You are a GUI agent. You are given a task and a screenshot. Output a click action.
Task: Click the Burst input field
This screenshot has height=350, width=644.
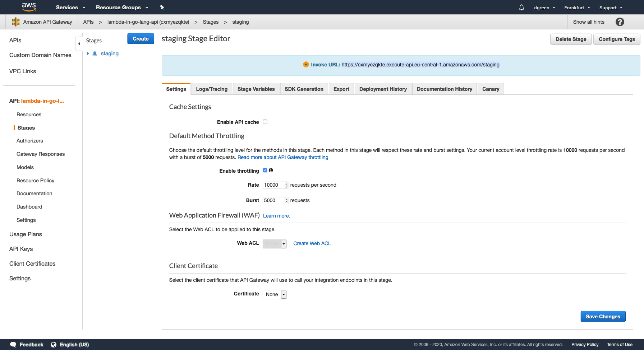coord(275,201)
